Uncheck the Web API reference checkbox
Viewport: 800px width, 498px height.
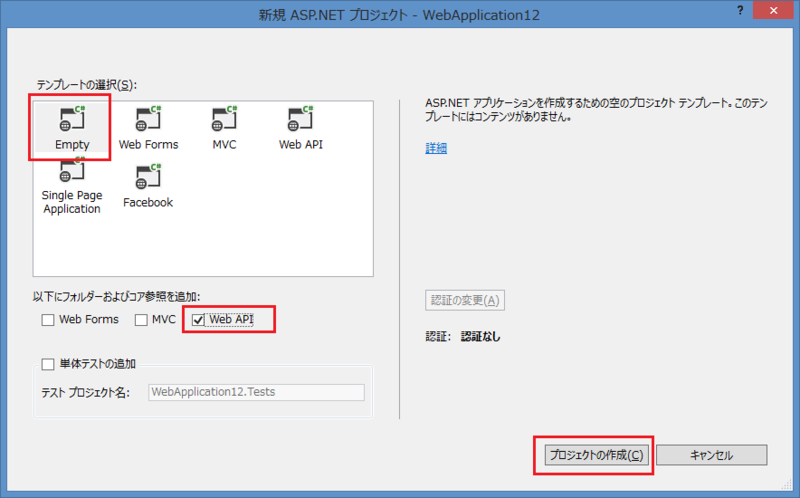click(198, 320)
